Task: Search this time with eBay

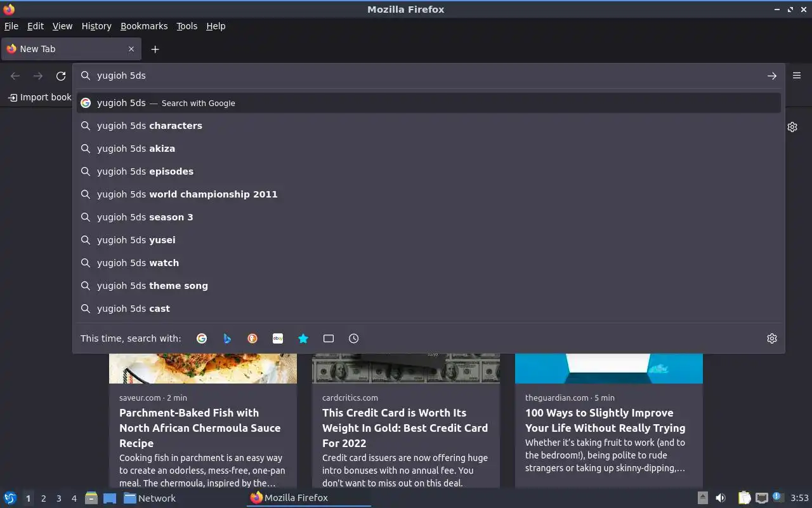Action: pyautogui.click(x=278, y=338)
